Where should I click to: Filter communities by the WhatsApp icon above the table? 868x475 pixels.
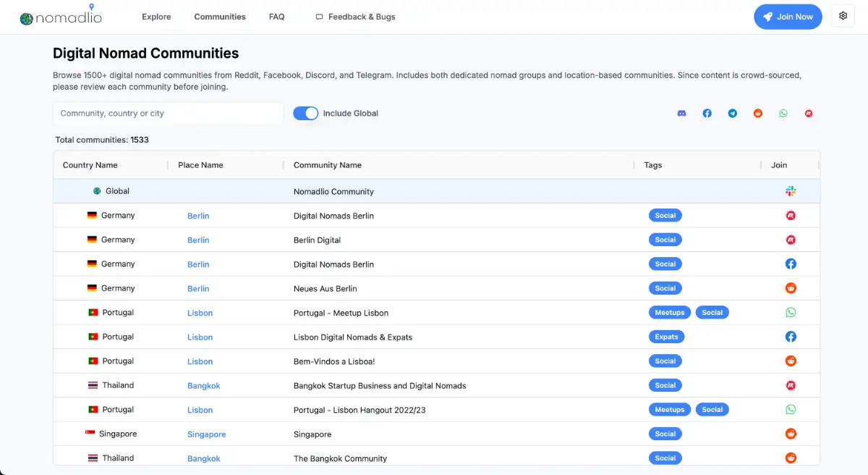[783, 114]
